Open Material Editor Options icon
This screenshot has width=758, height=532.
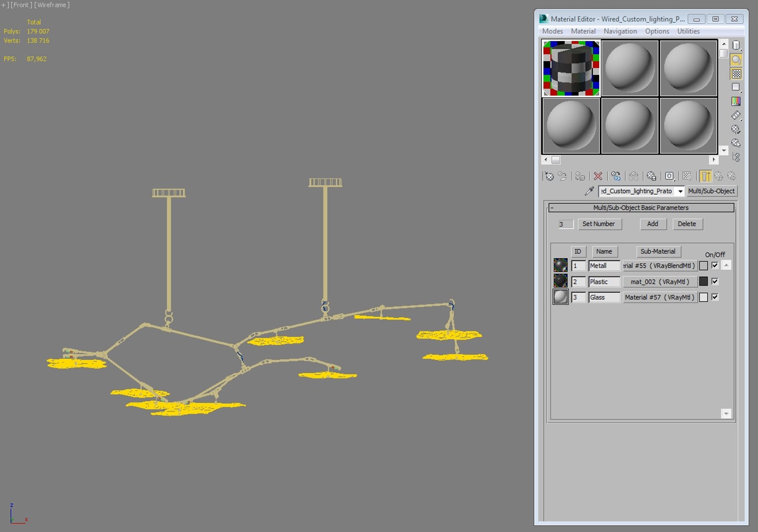(x=736, y=130)
